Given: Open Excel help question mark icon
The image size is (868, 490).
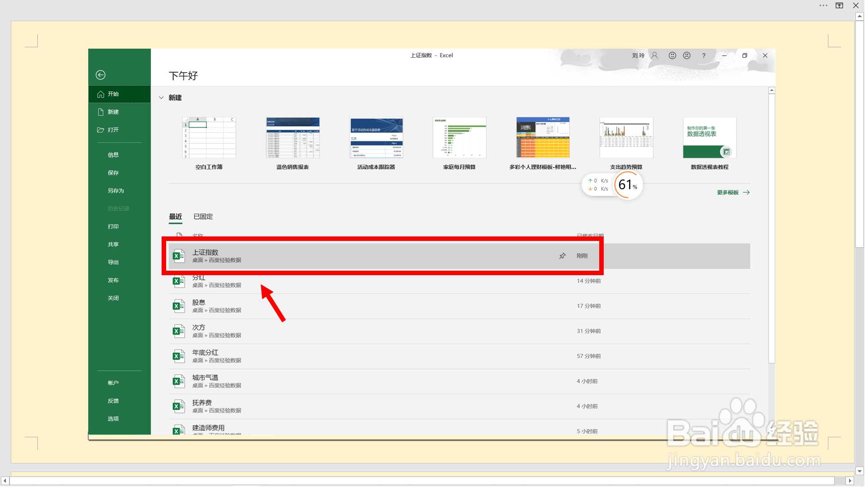Looking at the screenshot, I should (x=706, y=56).
